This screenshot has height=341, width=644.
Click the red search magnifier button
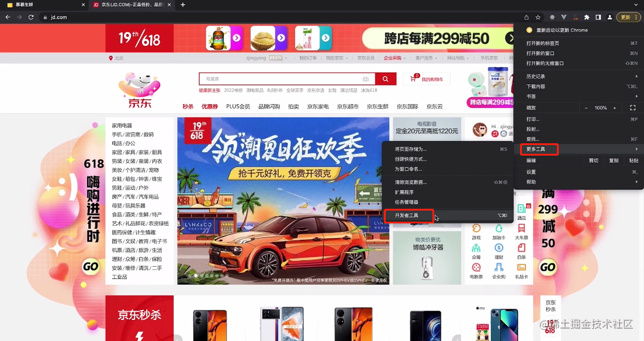[385, 79]
